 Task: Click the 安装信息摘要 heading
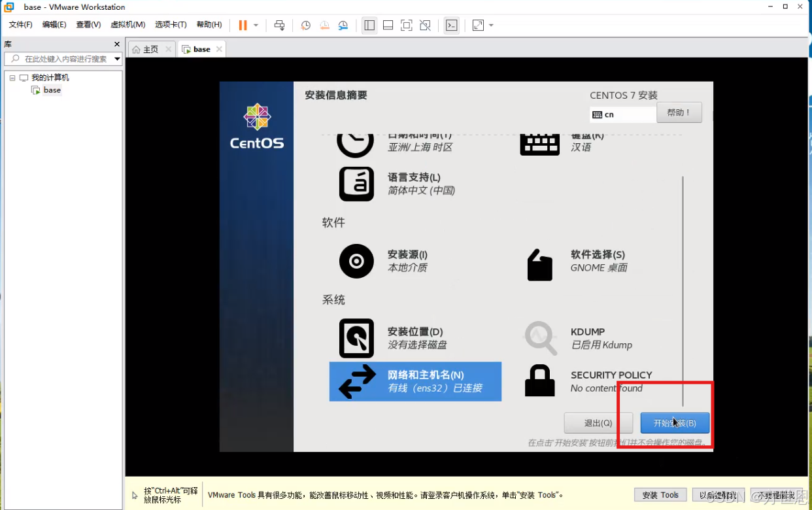coord(336,95)
